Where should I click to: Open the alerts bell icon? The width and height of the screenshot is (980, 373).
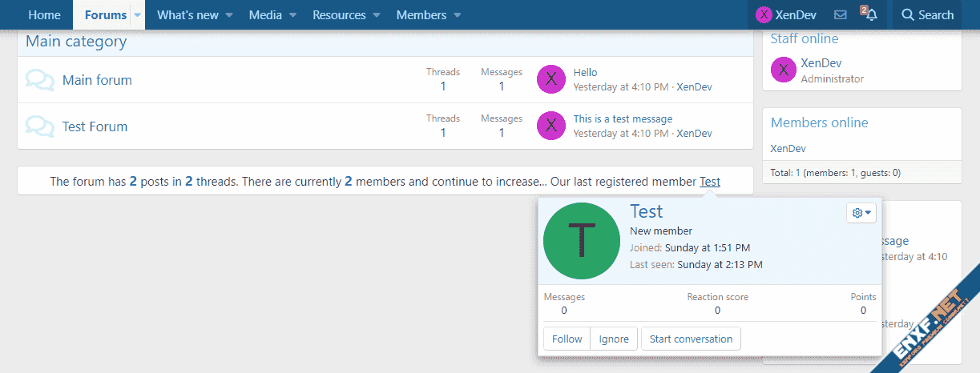point(871,14)
